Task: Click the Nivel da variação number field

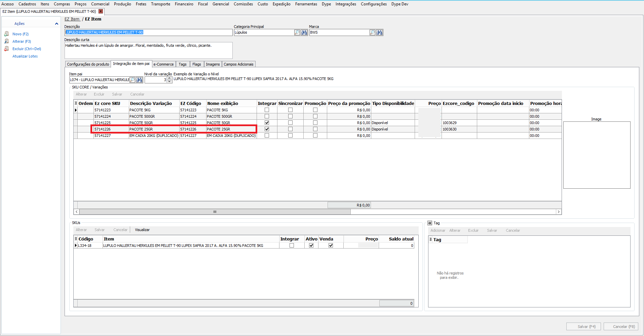Action: [x=155, y=80]
